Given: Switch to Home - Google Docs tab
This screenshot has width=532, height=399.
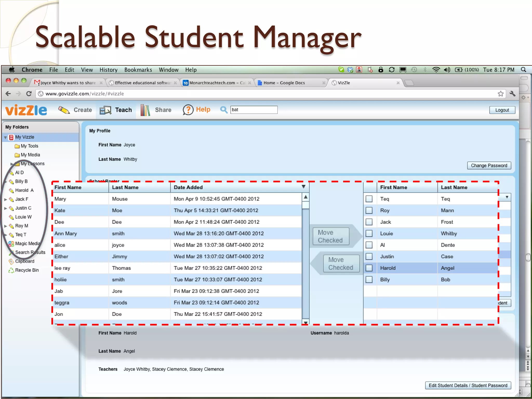Looking at the screenshot, I should [x=291, y=83].
